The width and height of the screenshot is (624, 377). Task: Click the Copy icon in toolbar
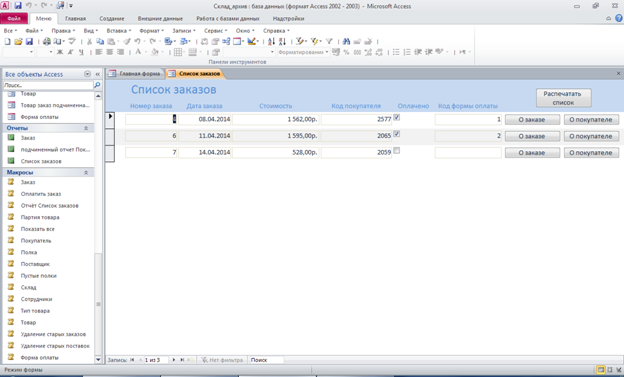[x=100, y=41]
